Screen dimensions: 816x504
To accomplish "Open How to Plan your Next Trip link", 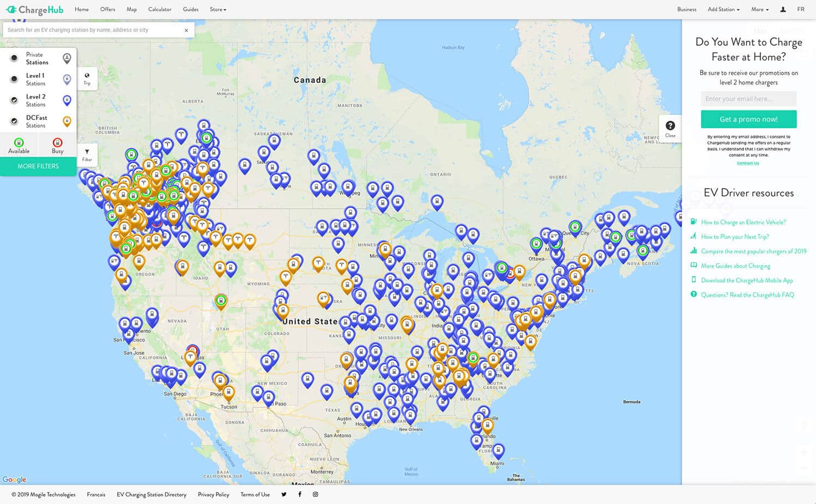I will click(735, 237).
